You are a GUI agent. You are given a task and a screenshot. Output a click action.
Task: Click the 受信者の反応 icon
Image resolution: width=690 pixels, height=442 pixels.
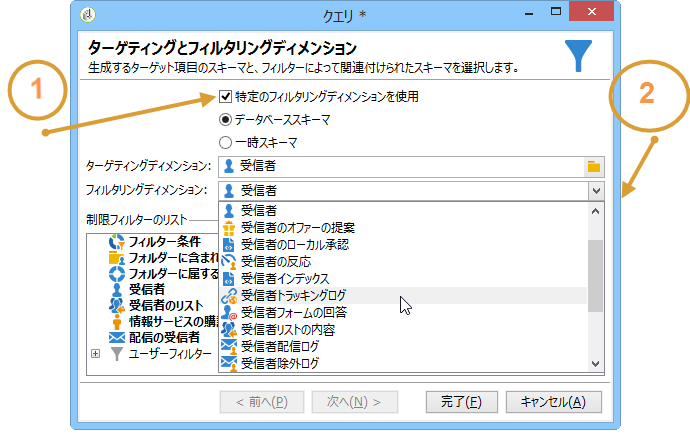pyautogui.click(x=229, y=262)
